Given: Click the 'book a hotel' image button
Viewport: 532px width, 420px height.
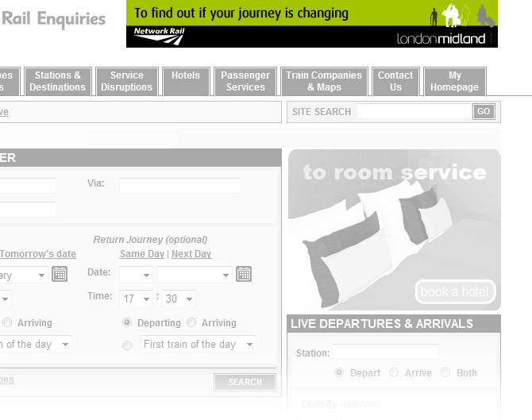Looking at the screenshot, I should click(x=455, y=291).
